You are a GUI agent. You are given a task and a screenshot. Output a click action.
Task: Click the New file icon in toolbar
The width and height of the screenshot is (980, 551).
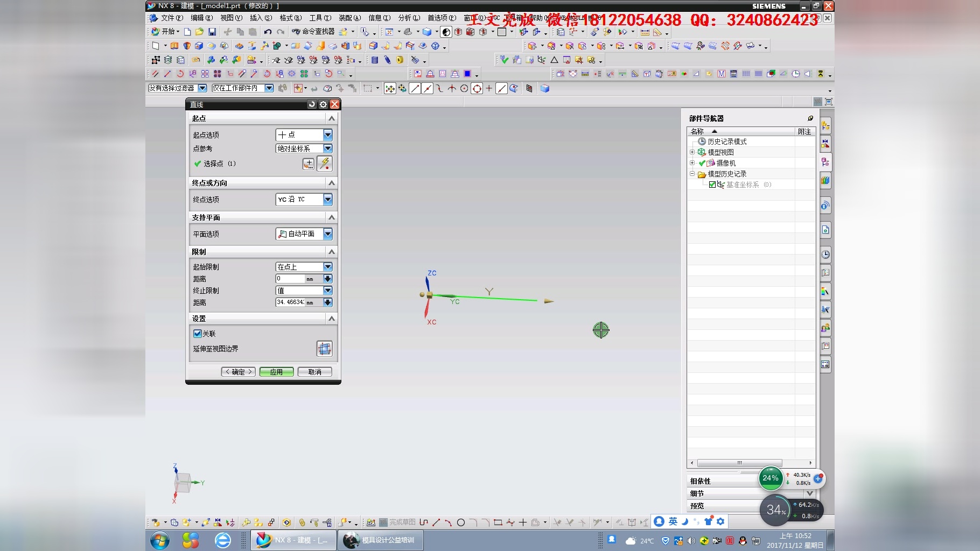187,32
